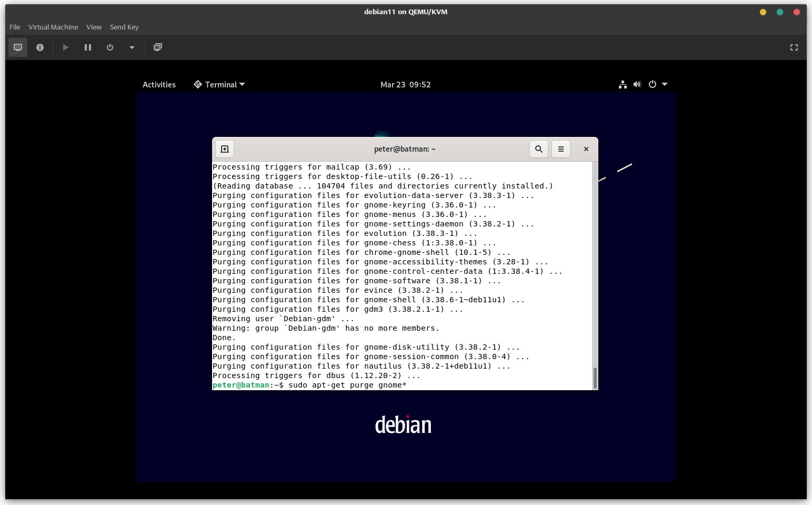The image size is (812, 505).
Task: Open a new terminal tab
Action: point(225,149)
